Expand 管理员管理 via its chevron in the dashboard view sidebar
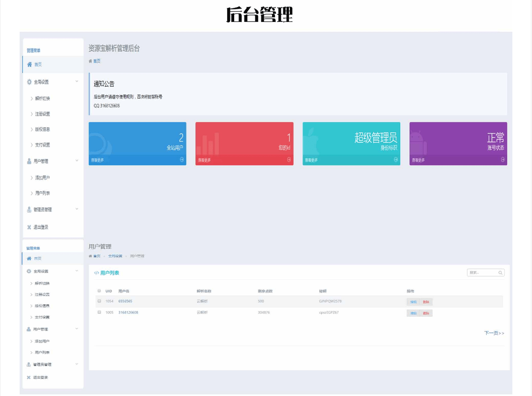 [x=77, y=209]
